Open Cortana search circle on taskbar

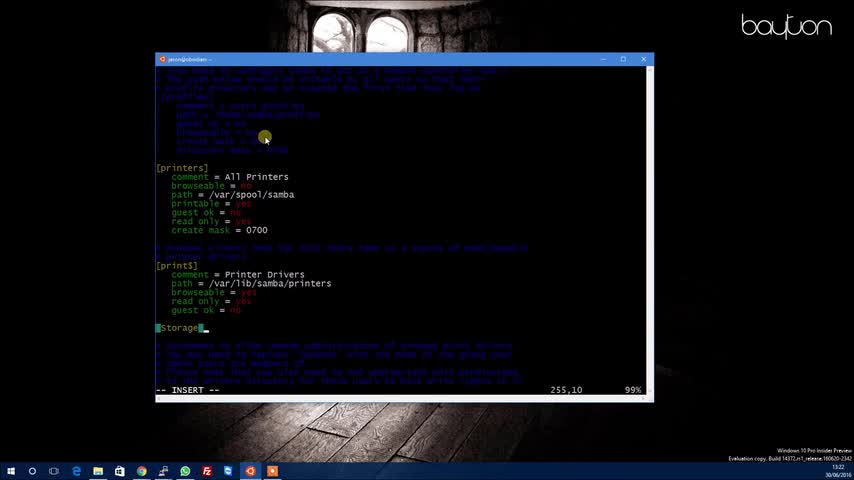pyautogui.click(x=32, y=471)
